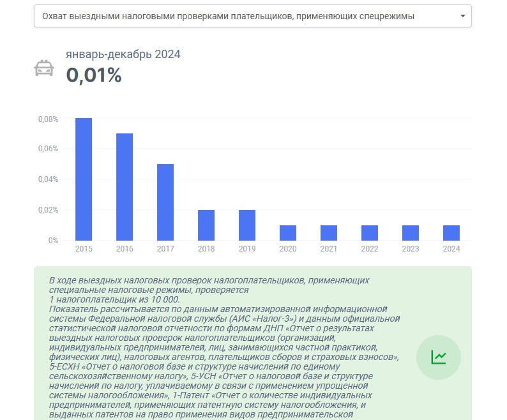Viewport: 507px width, 420px height.
Task: Open the tax audit indicator dropdown
Action: pos(252,16)
